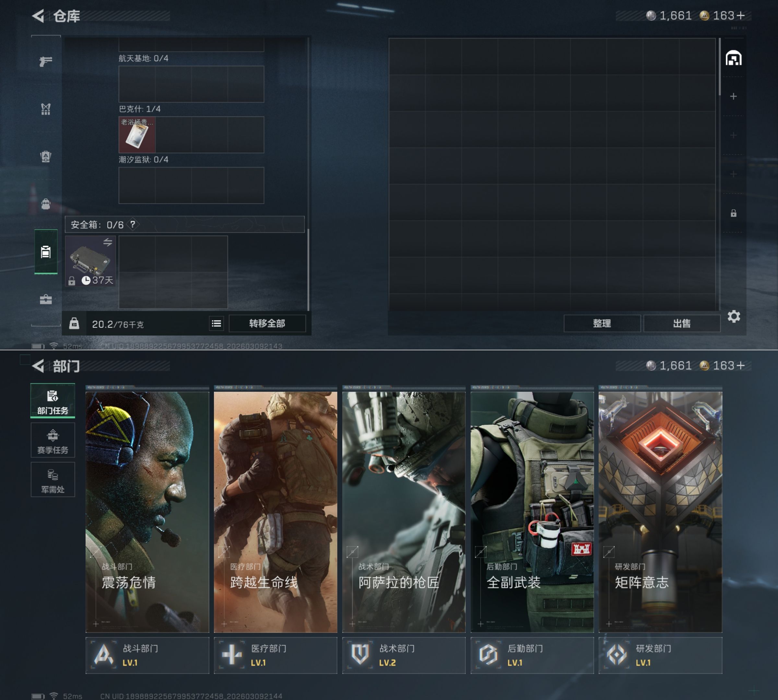Select the backpack category in sidebar
Image resolution: width=778 pixels, height=700 pixels.
tap(45, 204)
